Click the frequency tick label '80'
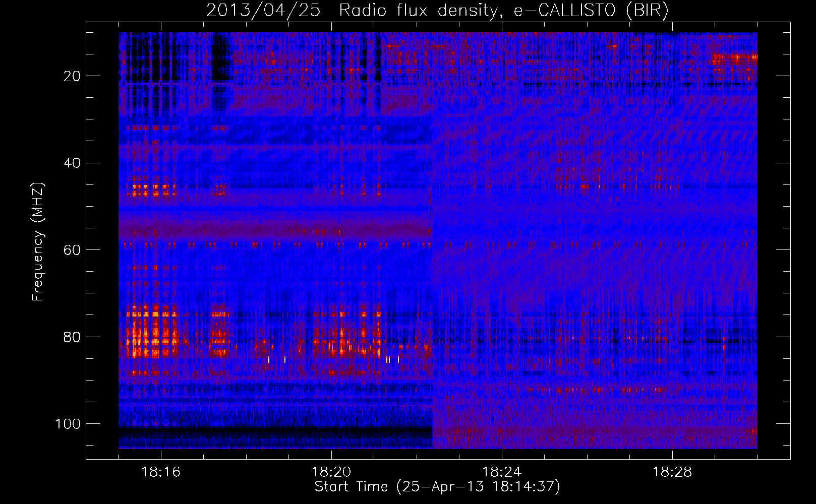816x504 pixels. click(x=72, y=337)
